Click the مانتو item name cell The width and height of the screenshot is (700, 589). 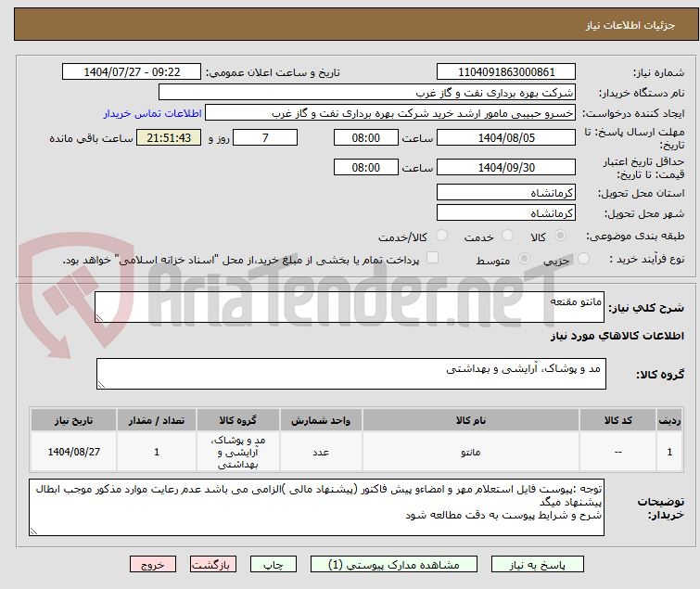tap(471, 452)
